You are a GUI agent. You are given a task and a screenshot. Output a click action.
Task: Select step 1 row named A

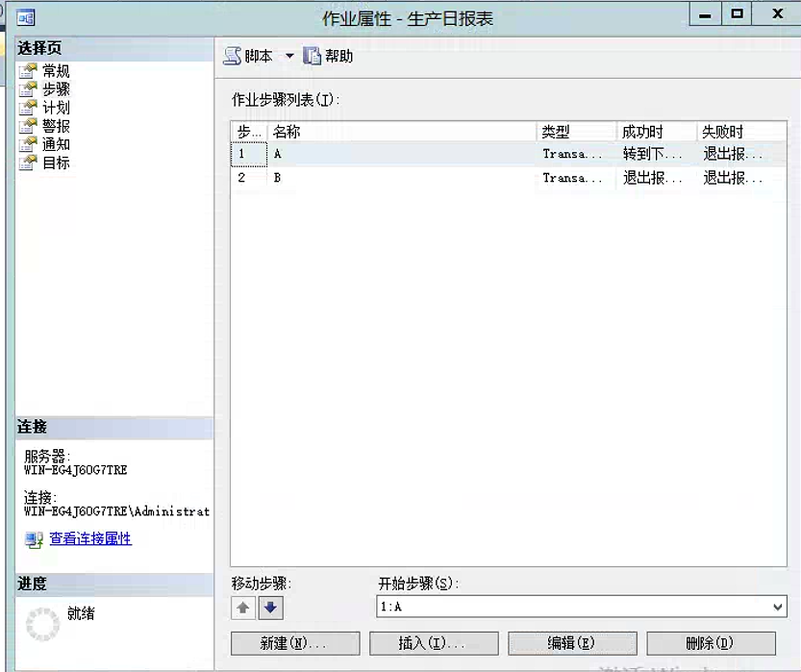coord(404,154)
